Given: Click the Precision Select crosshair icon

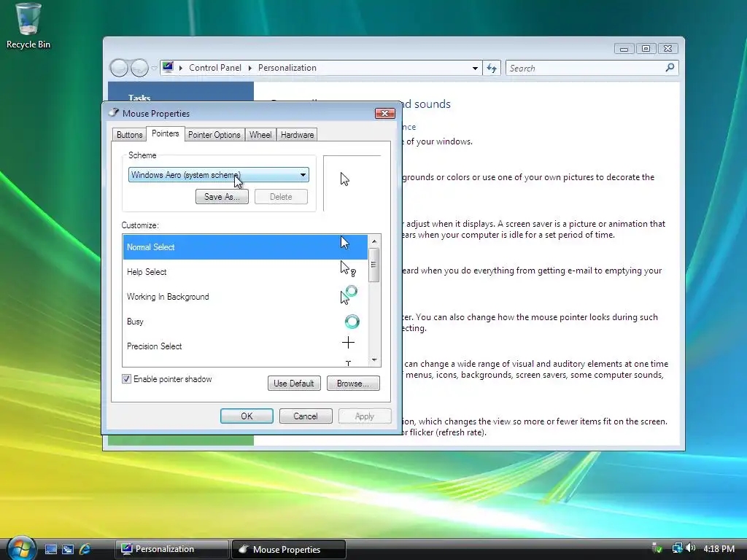Looking at the screenshot, I should [x=348, y=343].
